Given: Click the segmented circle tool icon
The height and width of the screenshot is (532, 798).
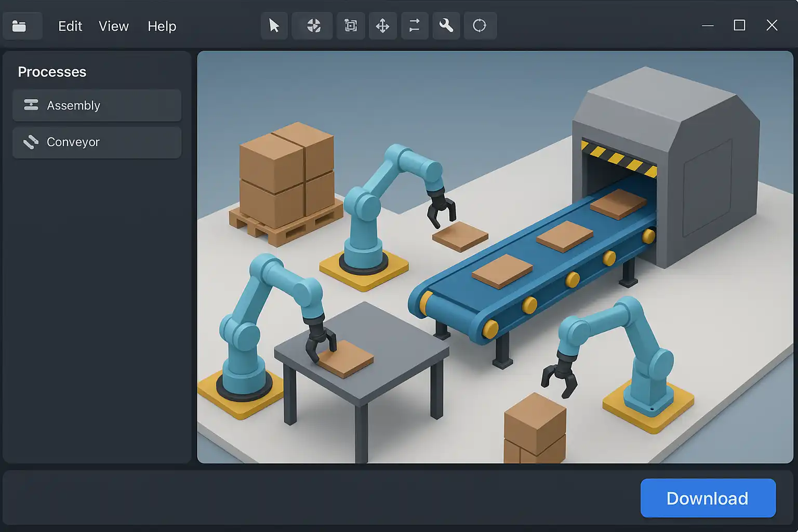Looking at the screenshot, I should pyautogui.click(x=313, y=25).
